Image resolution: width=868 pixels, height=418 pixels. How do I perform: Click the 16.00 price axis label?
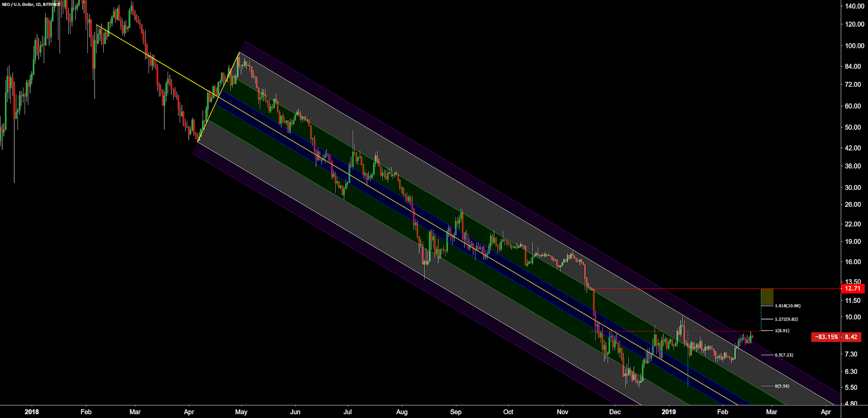pos(854,262)
